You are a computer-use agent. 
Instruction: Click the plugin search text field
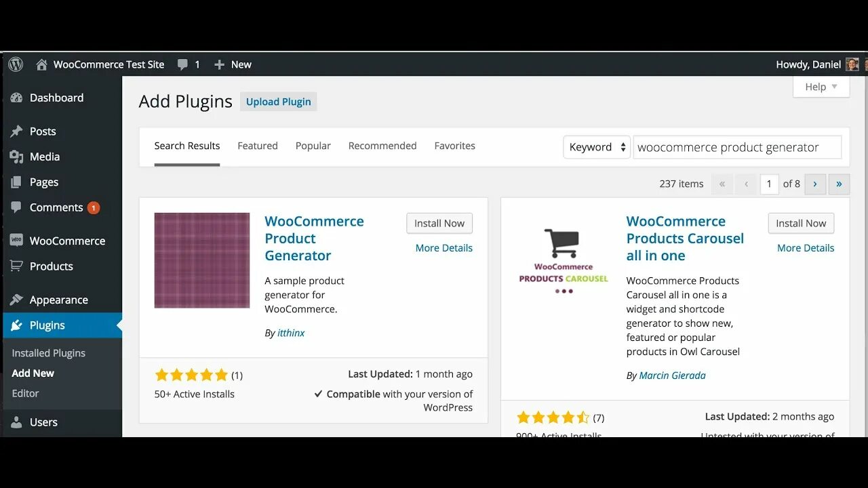(737, 147)
